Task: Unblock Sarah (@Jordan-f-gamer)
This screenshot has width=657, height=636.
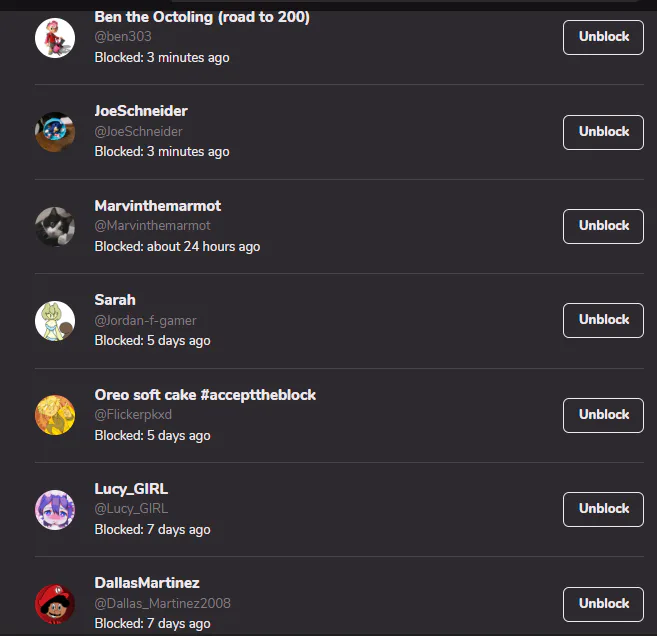Action: [603, 320]
